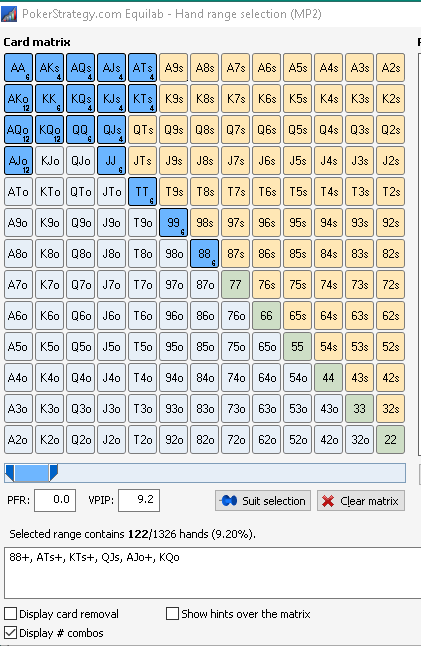Select the K9s cell

pyautogui.click(x=174, y=98)
